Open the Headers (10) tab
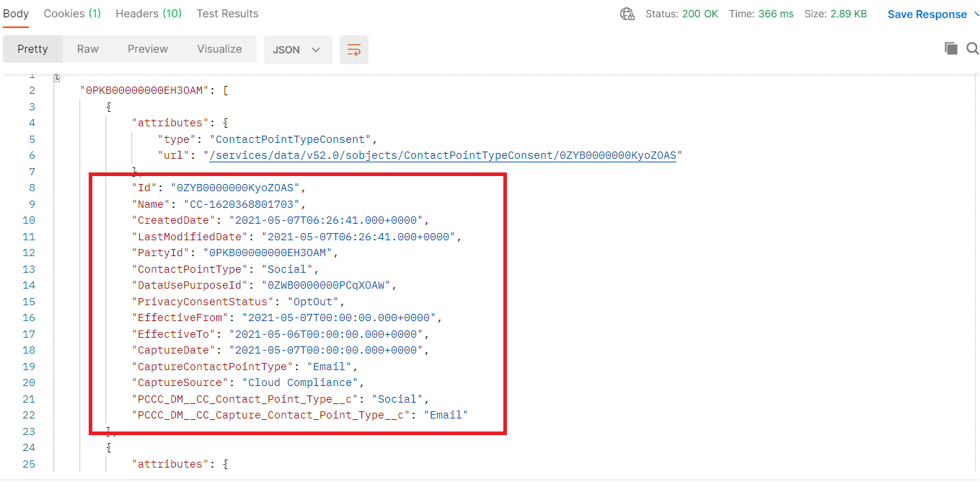Image resolution: width=980 pixels, height=482 pixels. point(148,13)
